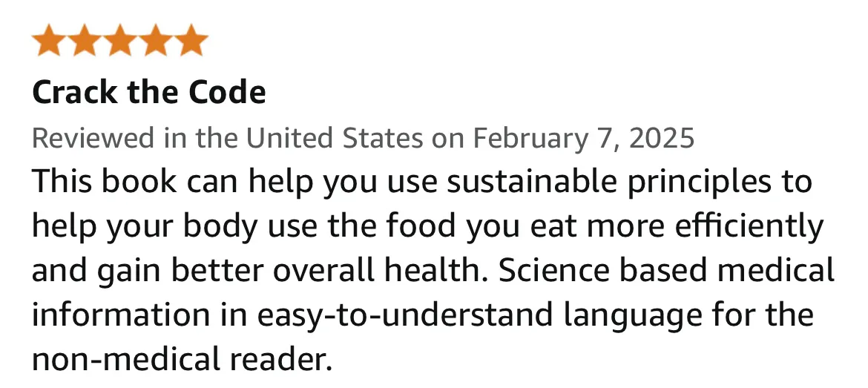Click the third (middle) rating star
868x388 pixels.
click(x=119, y=40)
